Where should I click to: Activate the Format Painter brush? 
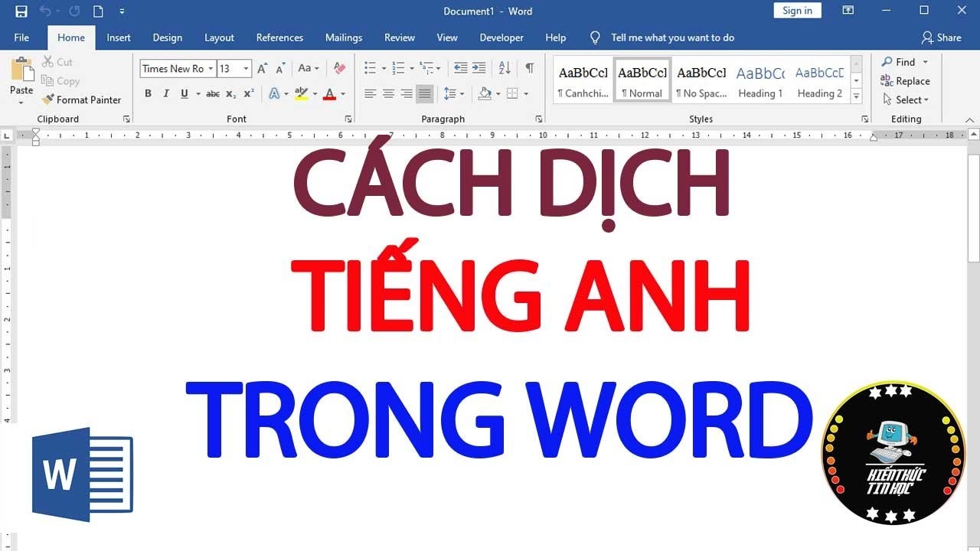[82, 99]
